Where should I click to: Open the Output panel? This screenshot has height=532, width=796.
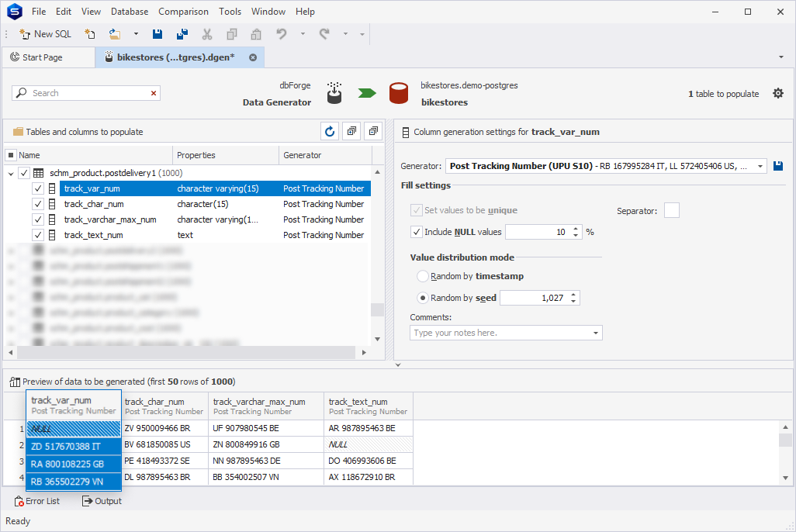pos(102,501)
